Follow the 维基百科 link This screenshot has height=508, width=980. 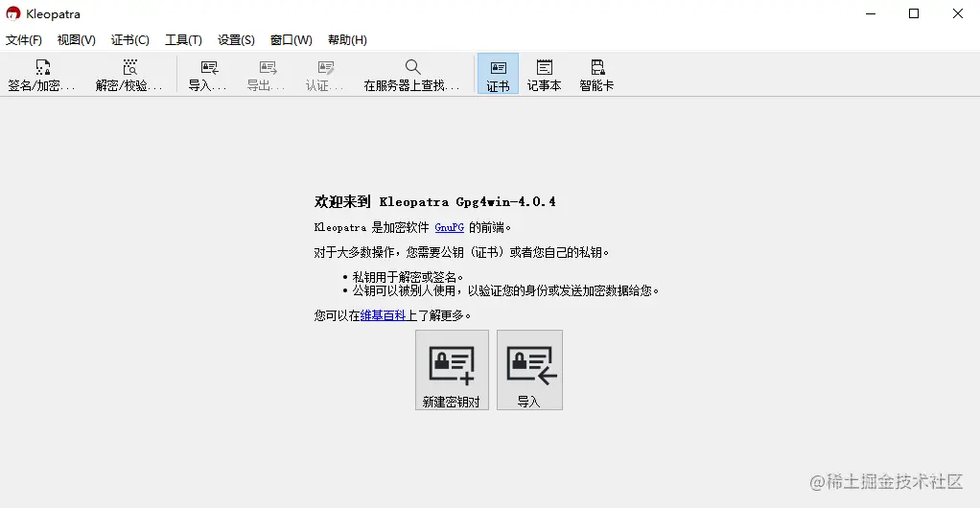(x=384, y=315)
